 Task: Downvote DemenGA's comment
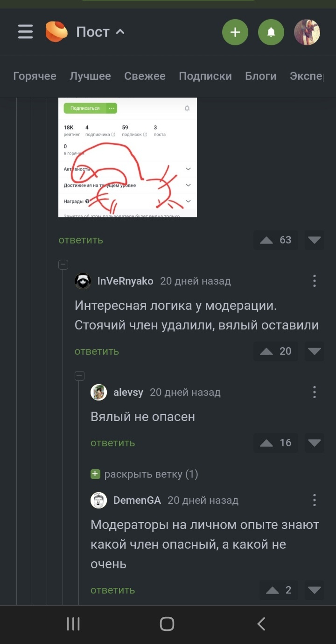[315, 590]
